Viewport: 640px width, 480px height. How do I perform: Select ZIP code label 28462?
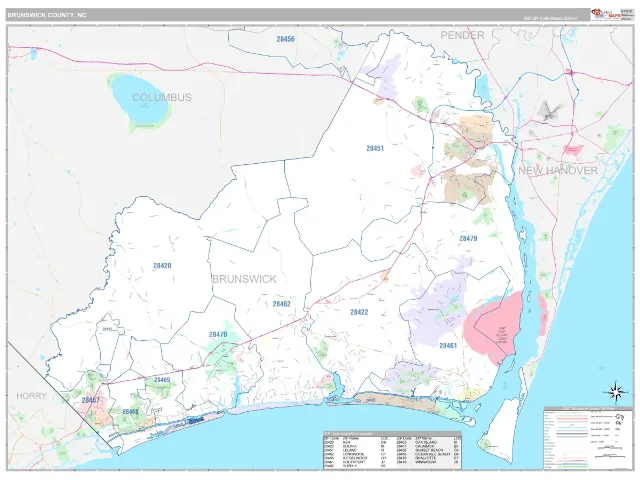pyautogui.click(x=282, y=304)
